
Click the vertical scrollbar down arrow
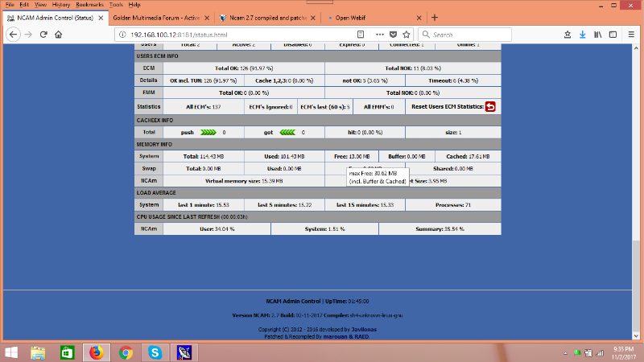tap(636, 336)
